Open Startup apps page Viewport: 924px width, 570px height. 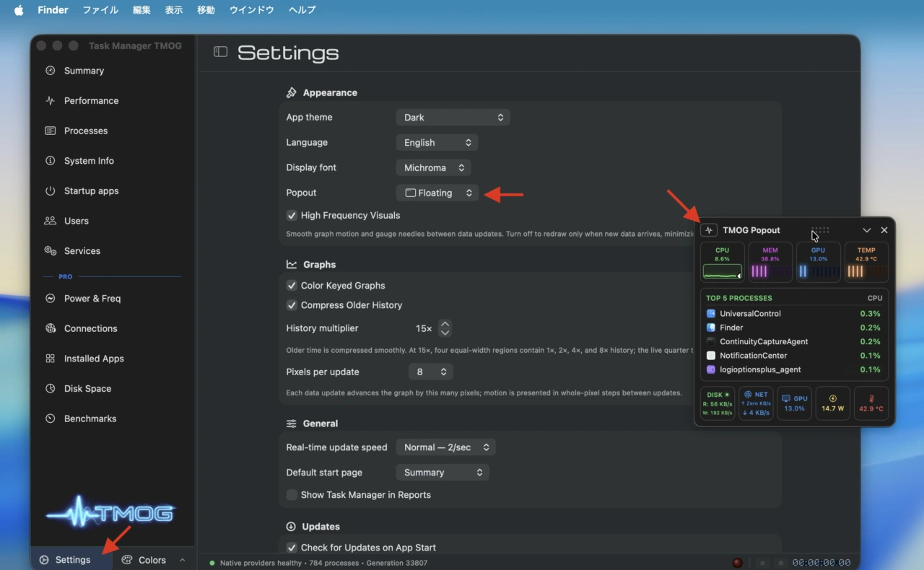click(91, 191)
